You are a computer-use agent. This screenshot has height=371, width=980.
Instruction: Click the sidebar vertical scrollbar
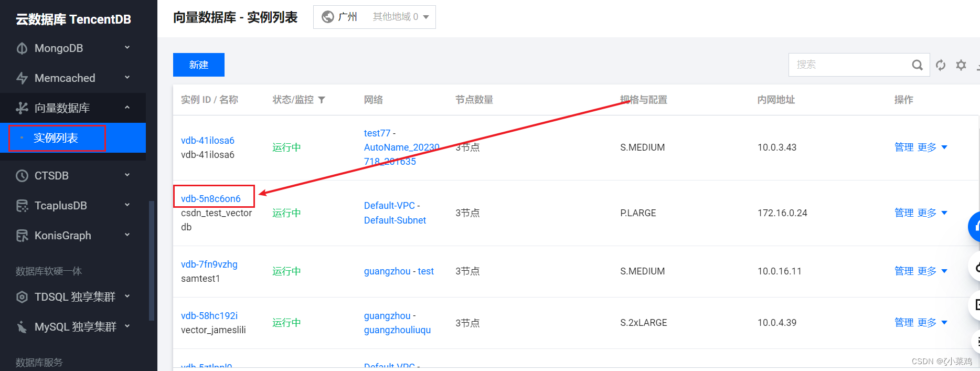152,260
